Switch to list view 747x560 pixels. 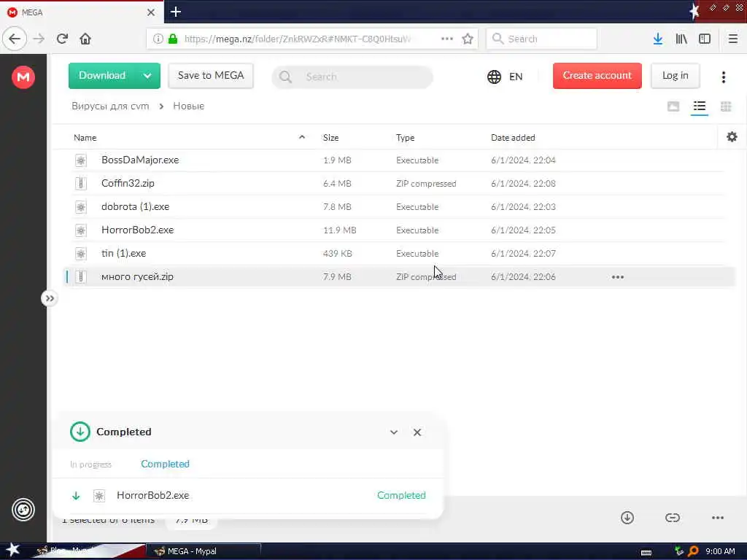pos(700,106)
